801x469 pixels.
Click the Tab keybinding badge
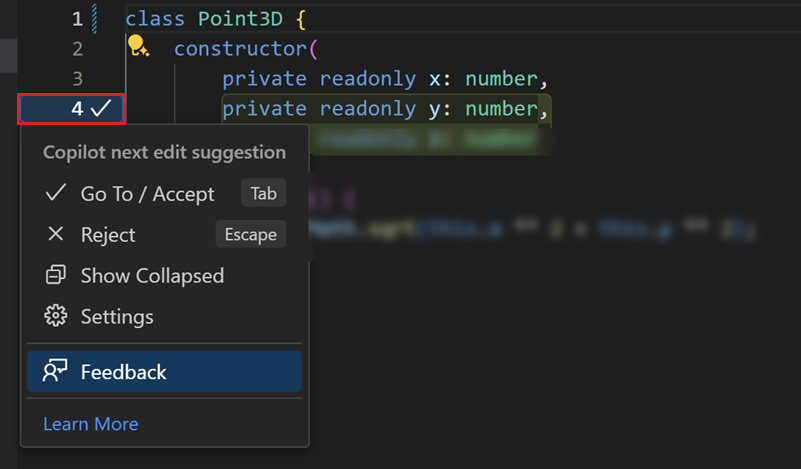264,193
